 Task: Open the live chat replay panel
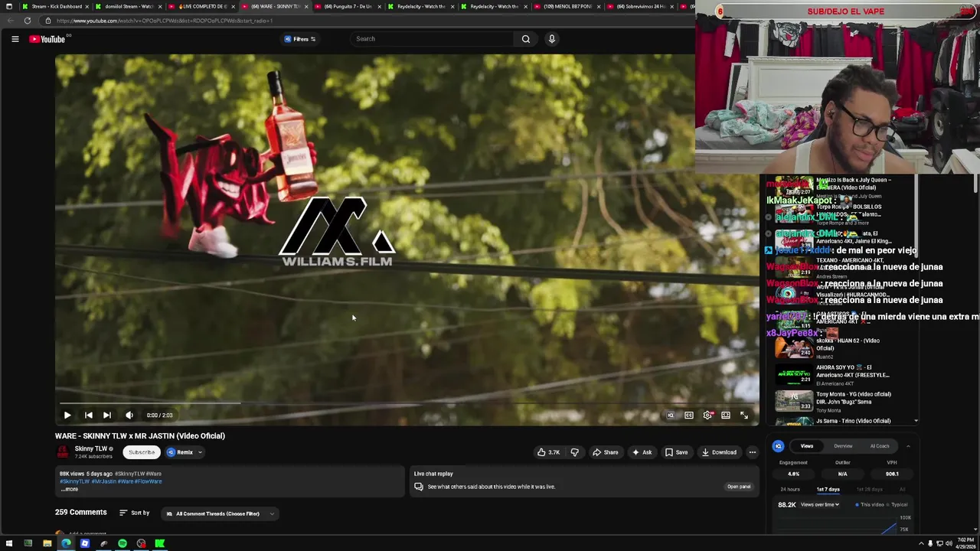coord(739,487)
